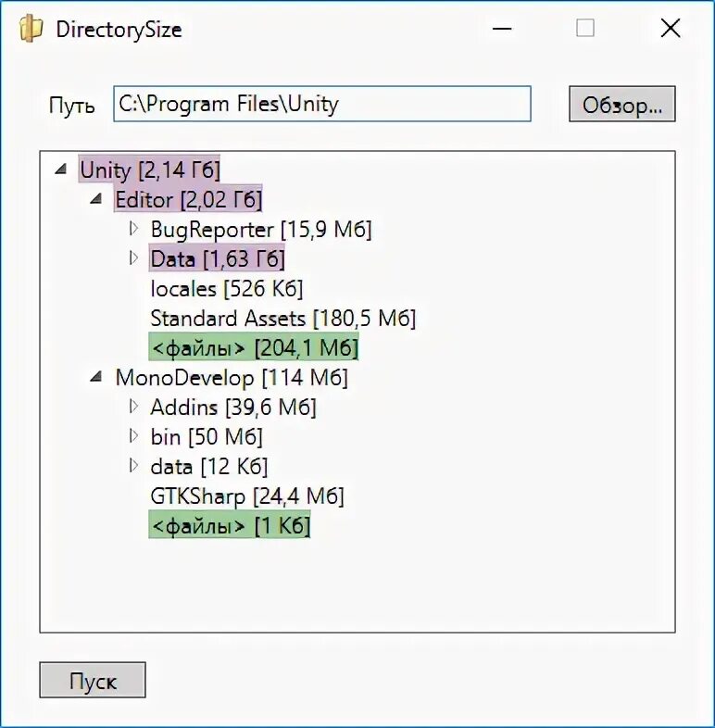Collapse the MonoDevelop folder node
The width and height of the screenshot is (715, 728).
pyautogui.click(x=96, y=377)
